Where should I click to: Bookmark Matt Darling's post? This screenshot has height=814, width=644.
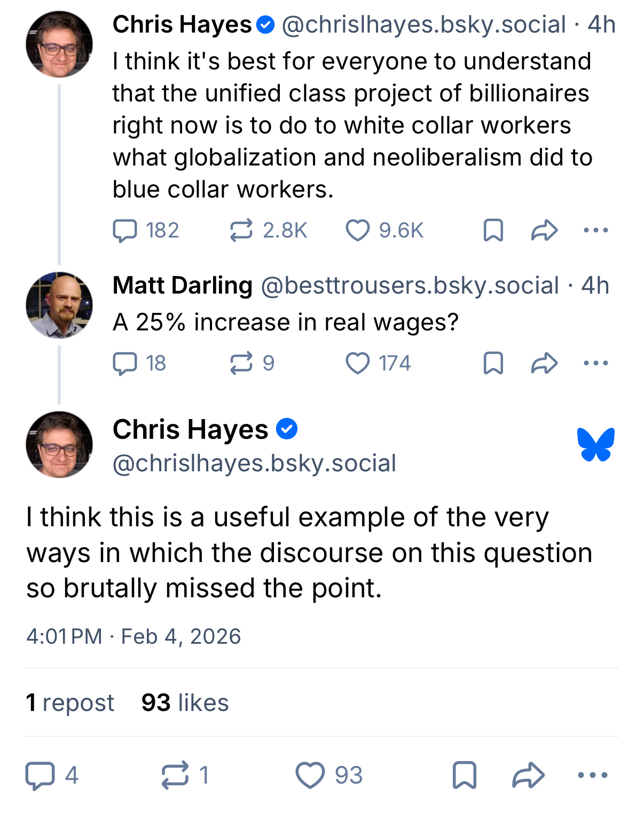(x=493, y=363)
